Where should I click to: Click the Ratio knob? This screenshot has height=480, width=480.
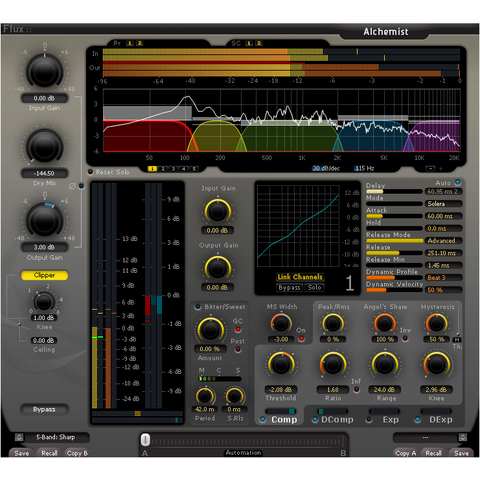pyautogui.click(x=333, y=364)
